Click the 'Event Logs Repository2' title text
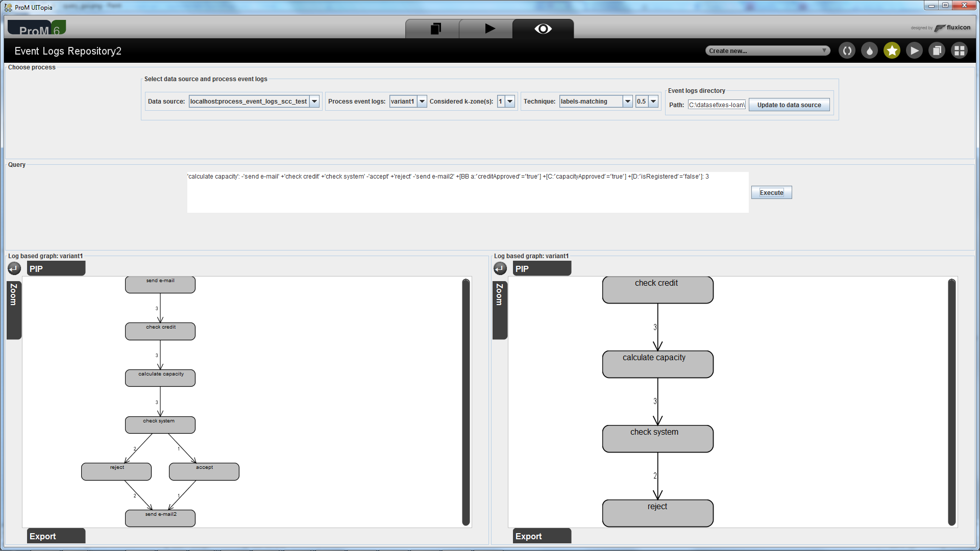980x551 pixels. pos(68,51)
